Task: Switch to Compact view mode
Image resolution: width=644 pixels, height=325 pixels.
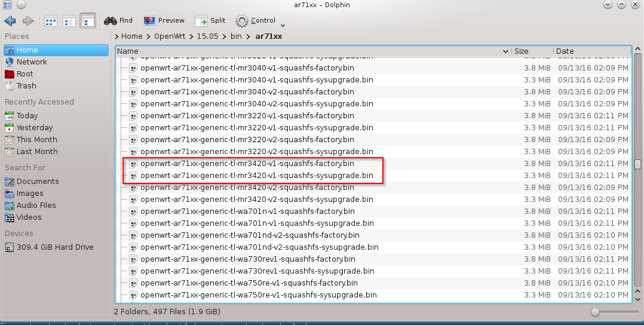Action: 69,21
